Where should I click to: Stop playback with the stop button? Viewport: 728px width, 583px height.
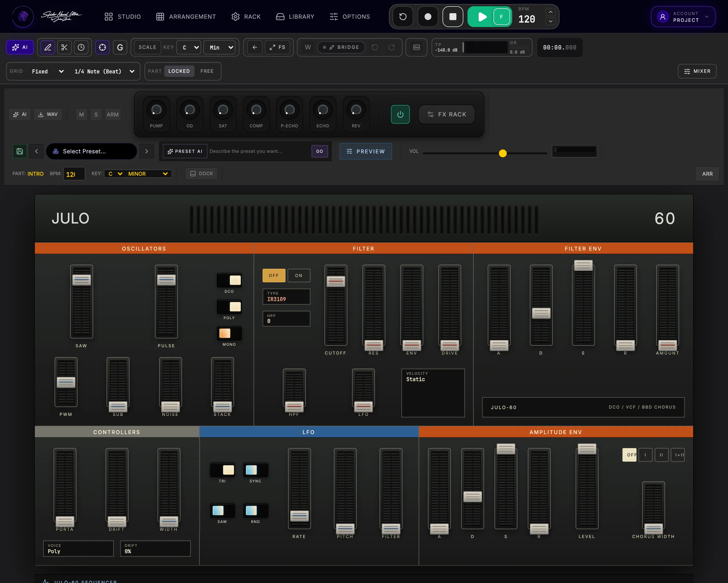[453, 17]
